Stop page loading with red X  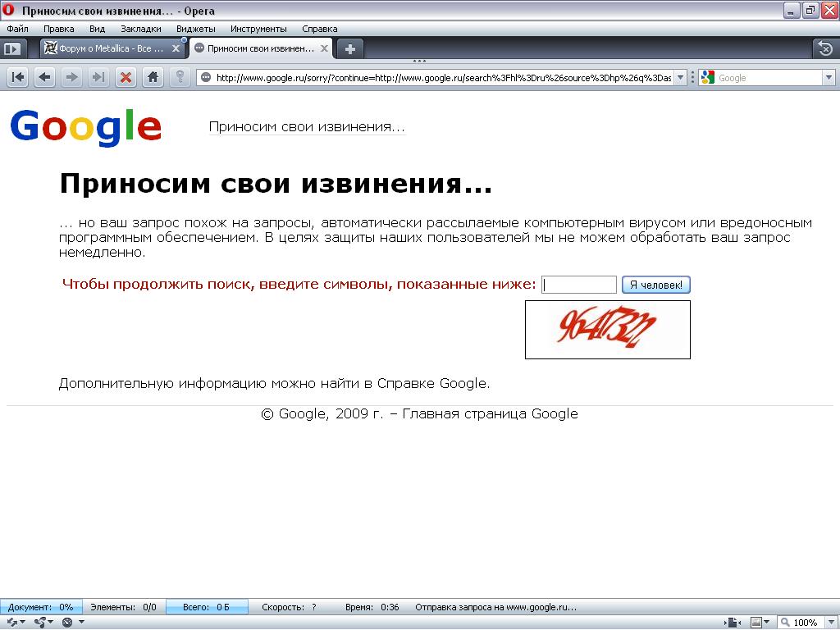(x=126, y=77)
